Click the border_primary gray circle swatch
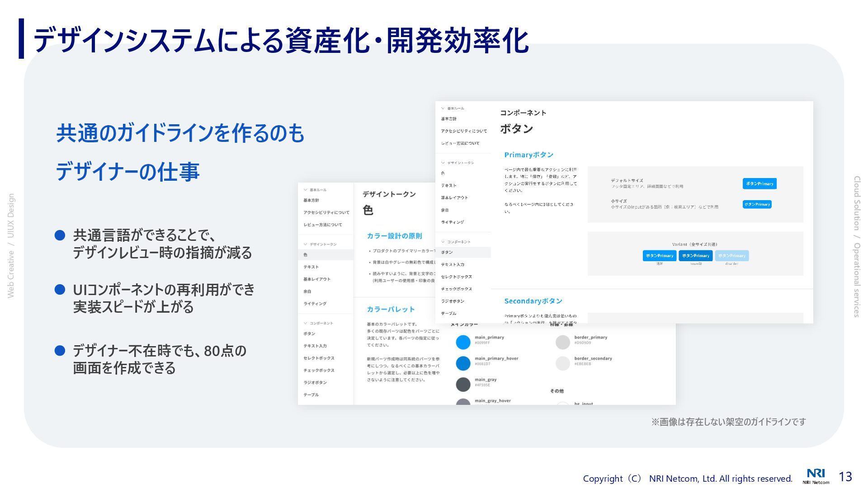868x488 pixels. click(x=562, y=342)
